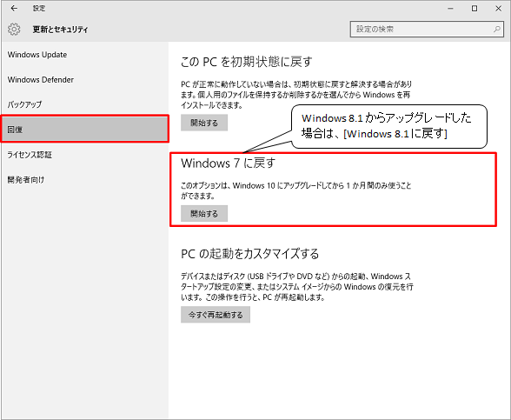Click the 更新とセキュリティ title text
The height and width of the screenshot is (420, 511).
pos(60,30)
